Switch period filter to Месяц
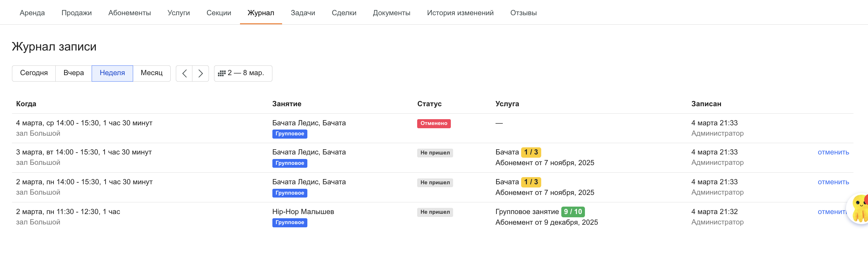Screen dimensions: 868x261 (x=151, y=73)
